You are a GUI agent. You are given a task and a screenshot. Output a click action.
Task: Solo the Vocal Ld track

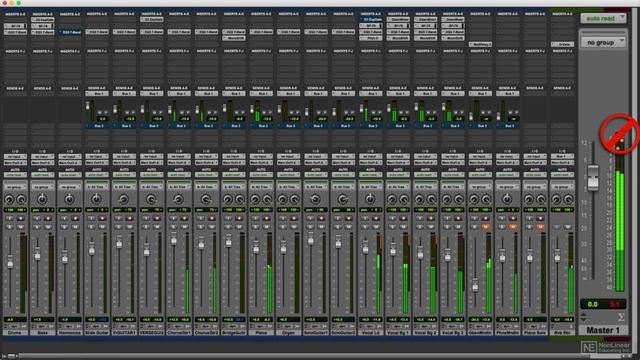[x=365, y=226]
